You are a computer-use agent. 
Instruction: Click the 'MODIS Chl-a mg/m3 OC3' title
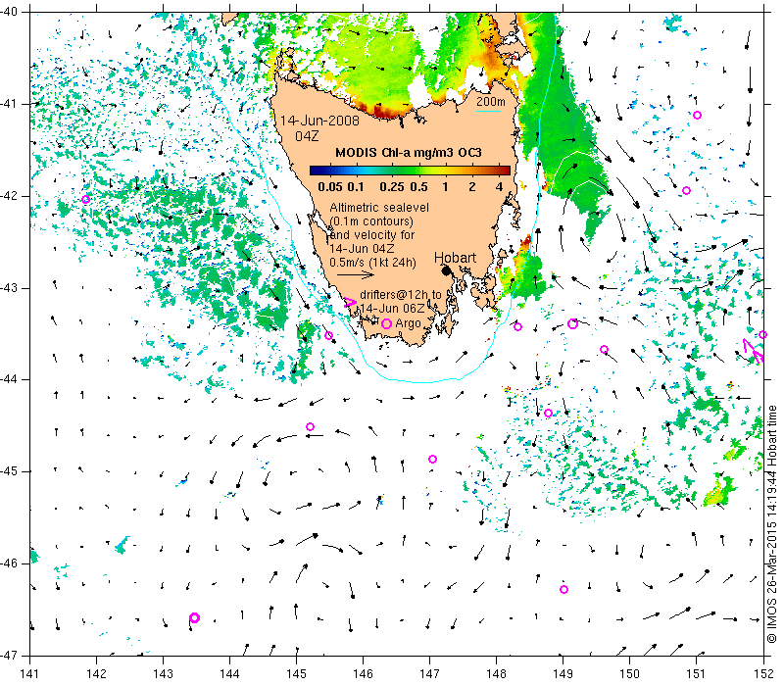pyautogui.click(x=409, y=153)
